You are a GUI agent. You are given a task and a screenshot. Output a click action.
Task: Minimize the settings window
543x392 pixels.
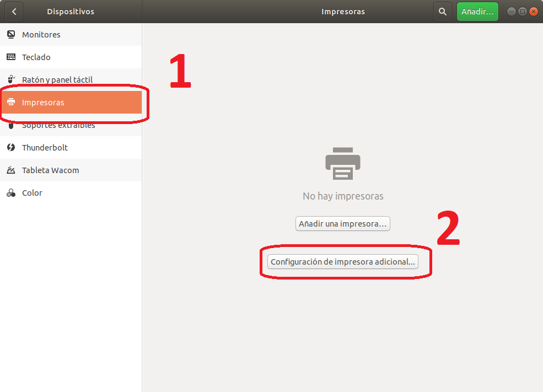pyautogui.click(x=511, y=12)
